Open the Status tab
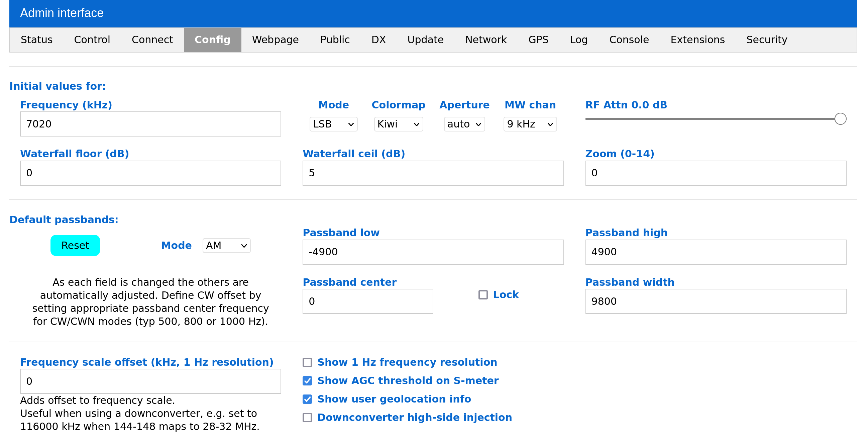The width and height of the screenshot is (868, 441). 36,40
